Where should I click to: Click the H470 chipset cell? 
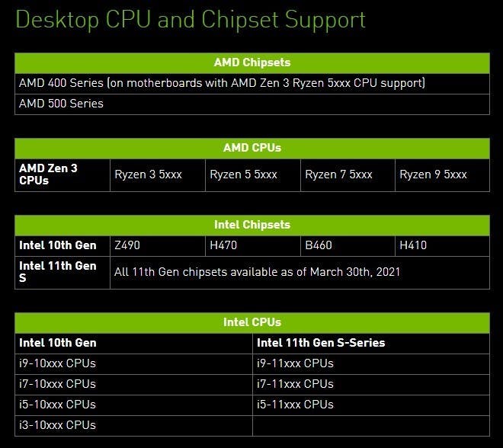point(253,246)
